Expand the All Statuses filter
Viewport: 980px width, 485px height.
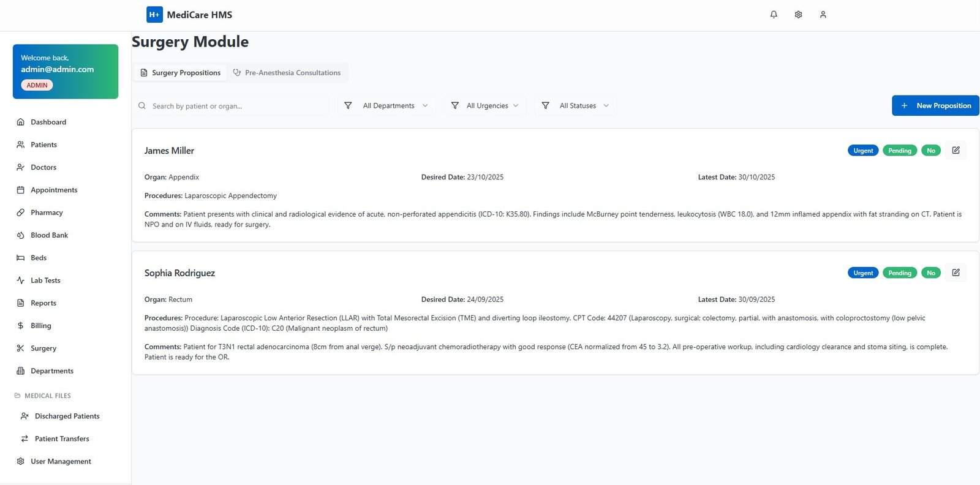(x=575, y=105)
